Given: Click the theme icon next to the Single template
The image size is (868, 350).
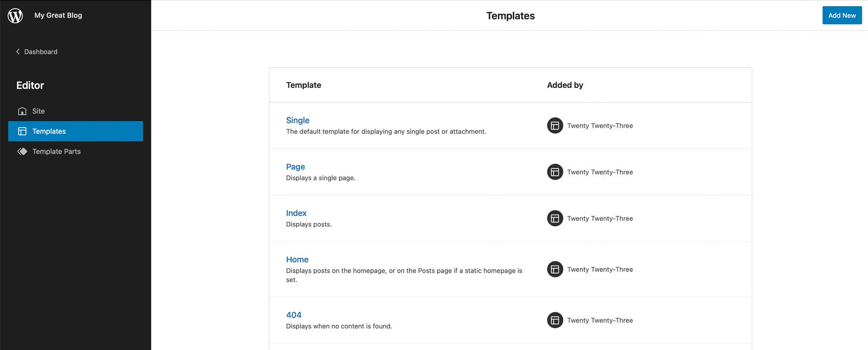Looking at the screenshot, I should [x=555, y=126].
